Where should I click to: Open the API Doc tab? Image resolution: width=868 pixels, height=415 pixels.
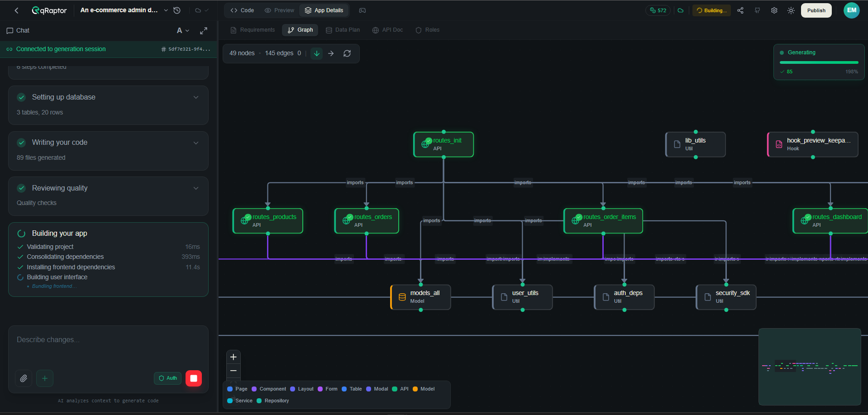pos(387,30)
